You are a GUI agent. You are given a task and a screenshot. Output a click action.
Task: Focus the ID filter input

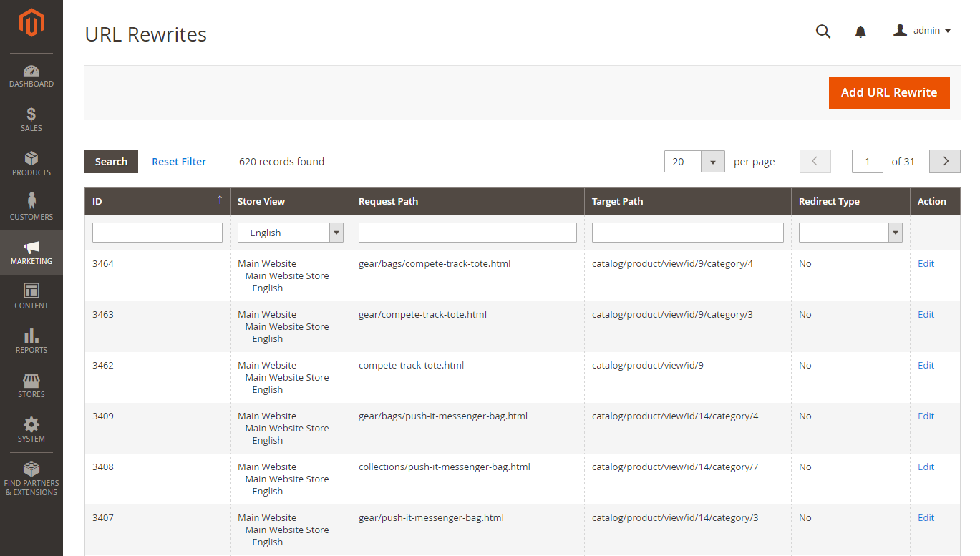157,233
